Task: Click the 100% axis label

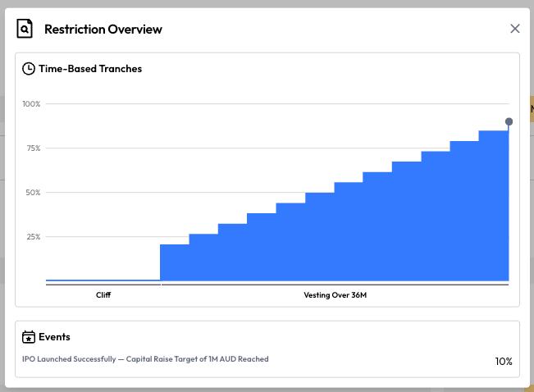Action: pos(31,104)
